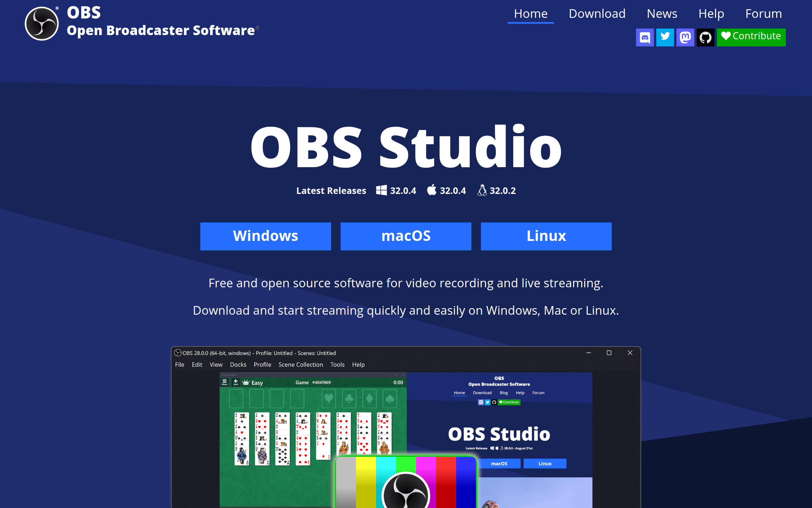Screen dimensions: 812x508
Task: Download OBS for Linux
Action: pyautogui.click(x=546, y=236)
